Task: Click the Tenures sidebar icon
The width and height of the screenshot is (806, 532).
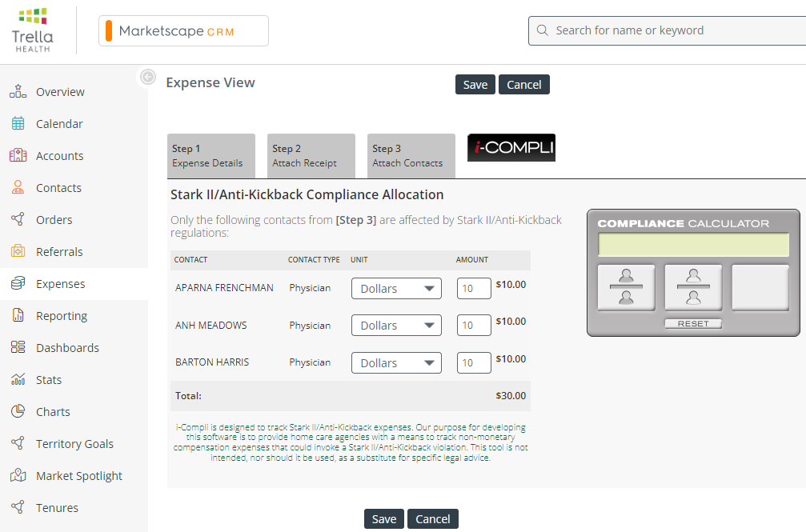Action: pyautogui.click(x=18, y=507)
